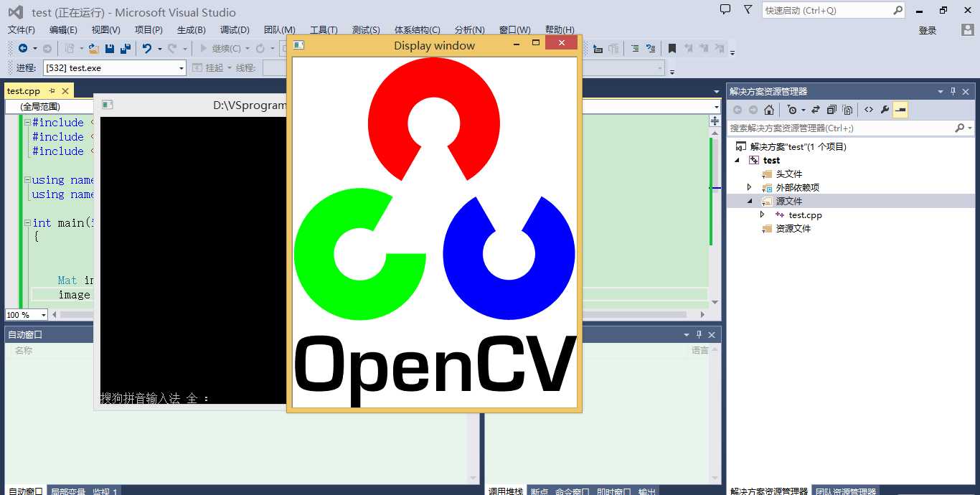This screenshot has height=495, width=980.
Task: Click the View Code angle-brackets icon
Action: pyautogui.click(x=869, y=110)
